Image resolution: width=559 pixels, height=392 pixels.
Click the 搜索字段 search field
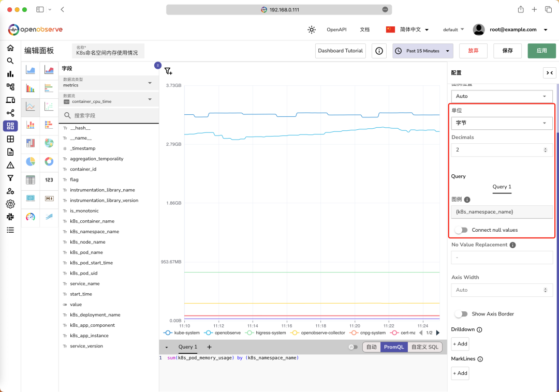[x=109, y=116]
